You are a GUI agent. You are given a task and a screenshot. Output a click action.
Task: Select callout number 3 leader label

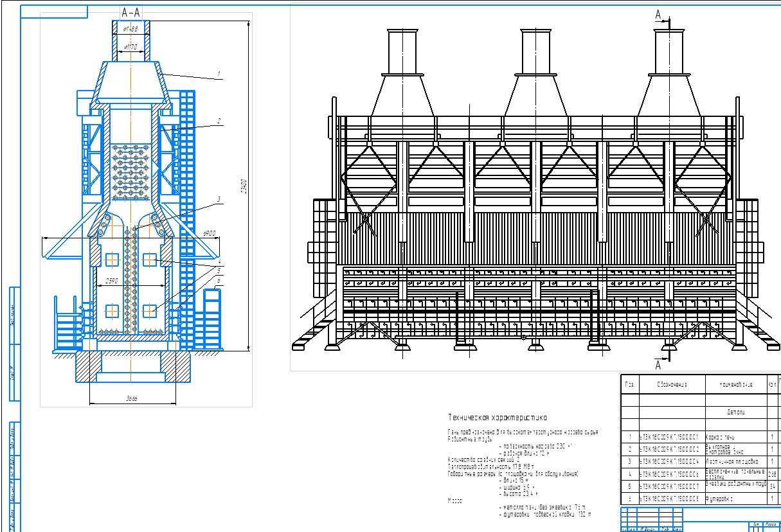(219, 200)
